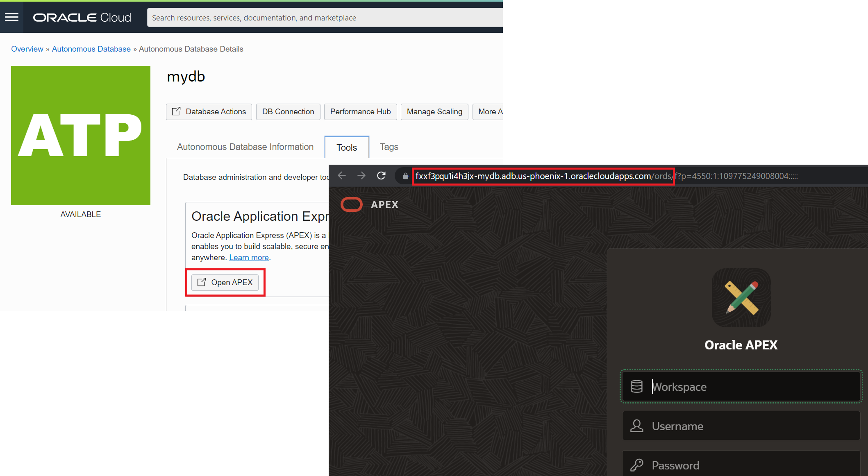The image size is (868, 476).
Task: Open the DB Connection dialog
Action: tap(288, 112)
